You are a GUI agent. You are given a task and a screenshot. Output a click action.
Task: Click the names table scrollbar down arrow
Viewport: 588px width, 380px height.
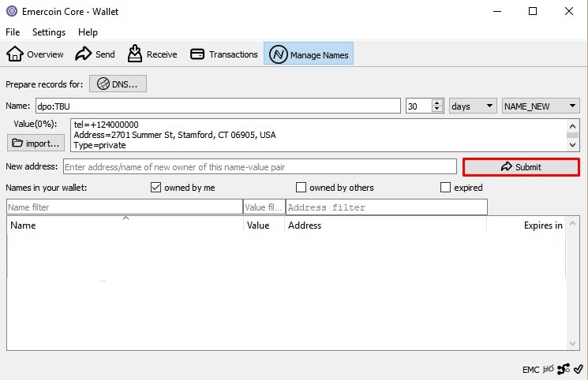click(572, 344)
